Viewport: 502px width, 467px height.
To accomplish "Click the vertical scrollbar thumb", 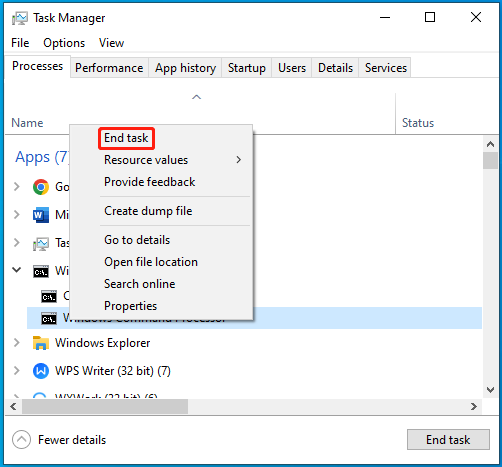I will click(490, 161).
